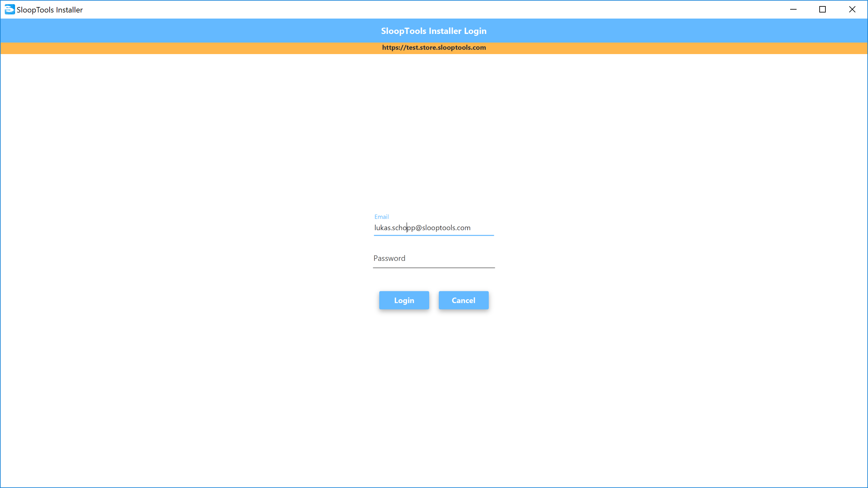868x488 pixels.
Task: Click the test.store.slooptools.com URL text
Action: point(434,47)
